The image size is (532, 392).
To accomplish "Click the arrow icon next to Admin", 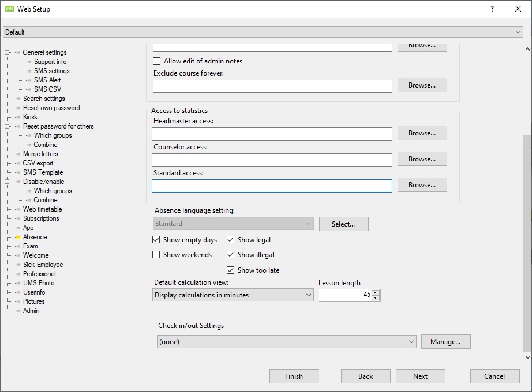I will point(18,311).
